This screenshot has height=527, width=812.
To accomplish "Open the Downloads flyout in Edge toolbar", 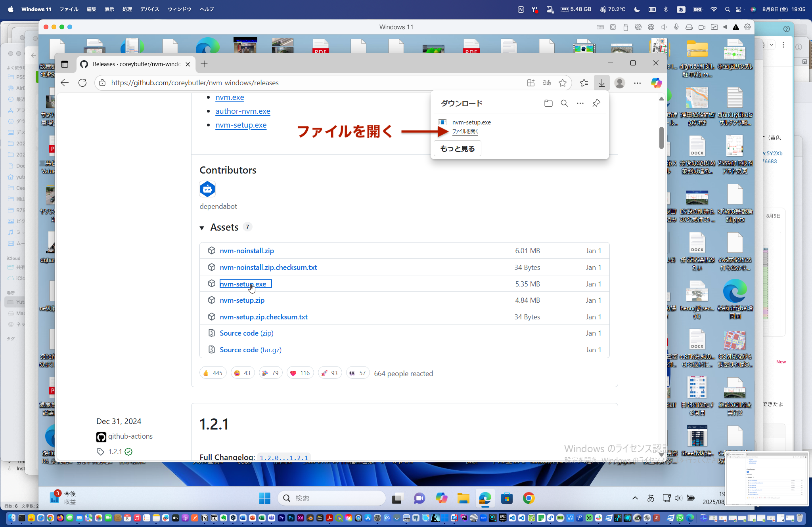I will (601, 82).
